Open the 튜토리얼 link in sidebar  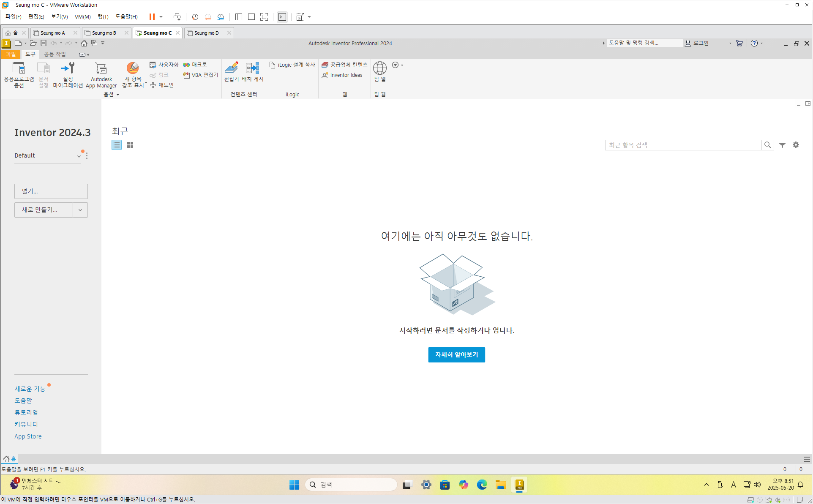pos(26,412)
